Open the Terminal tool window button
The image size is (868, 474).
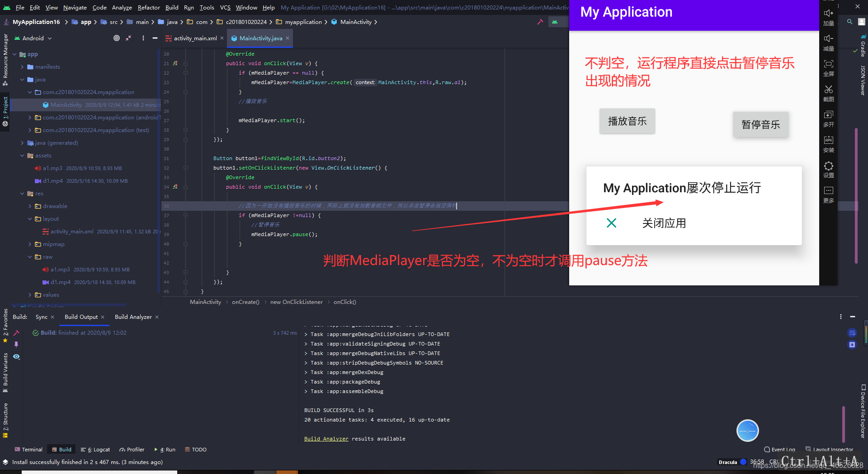28,450
